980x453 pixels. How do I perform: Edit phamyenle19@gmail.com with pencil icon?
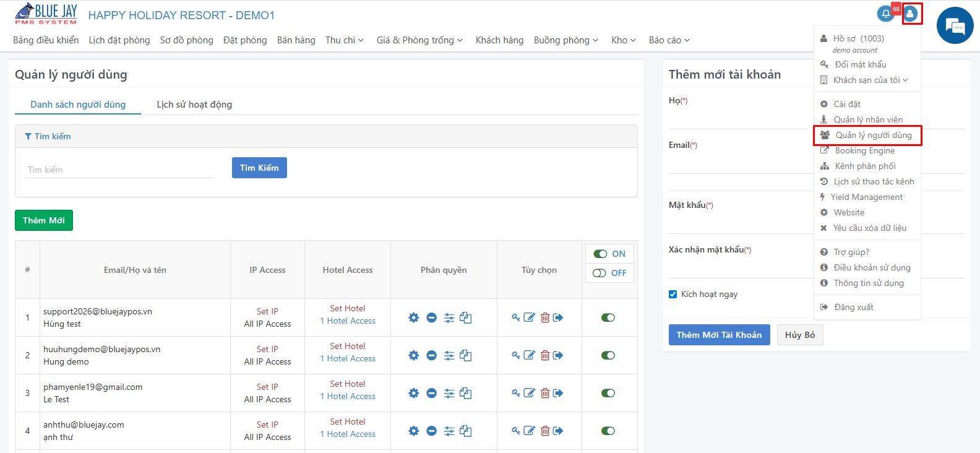[x=530, y=393]
